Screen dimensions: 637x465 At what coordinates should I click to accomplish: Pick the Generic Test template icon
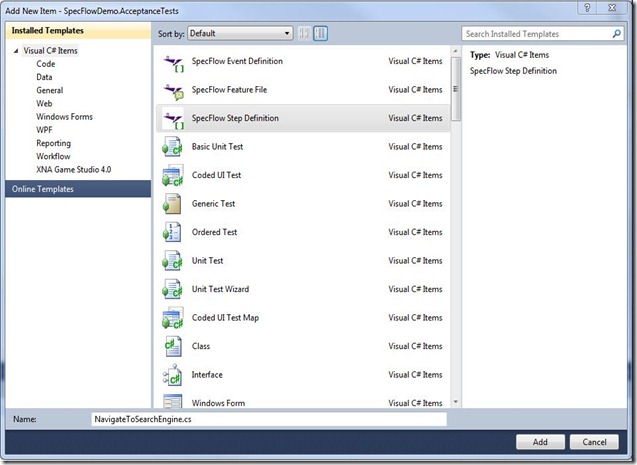[x=173, y=204]
